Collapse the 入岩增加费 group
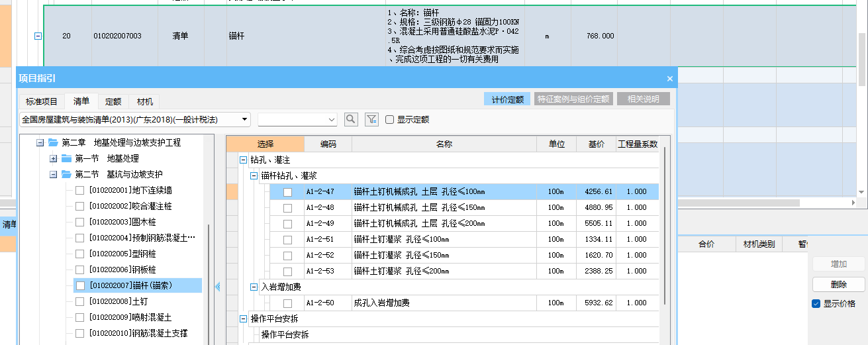 254,287
